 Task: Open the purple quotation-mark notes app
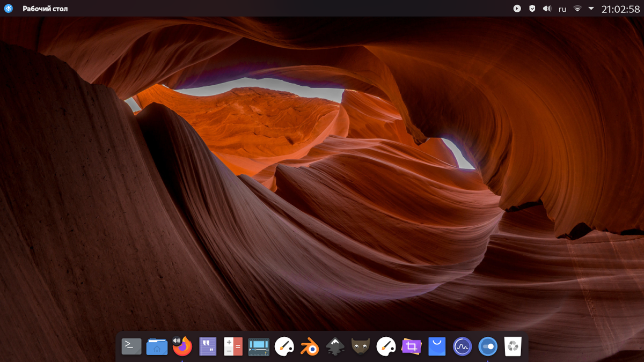(208, 346)
